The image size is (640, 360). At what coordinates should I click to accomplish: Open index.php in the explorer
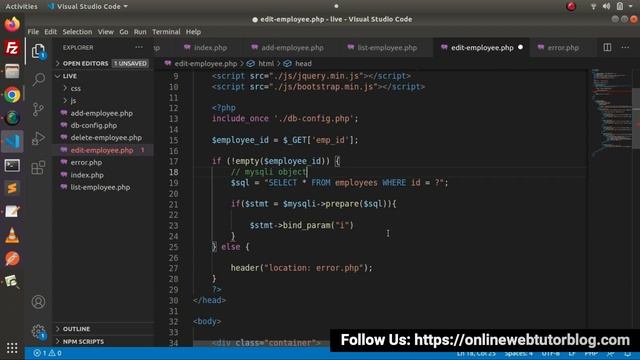pos(87,175)
